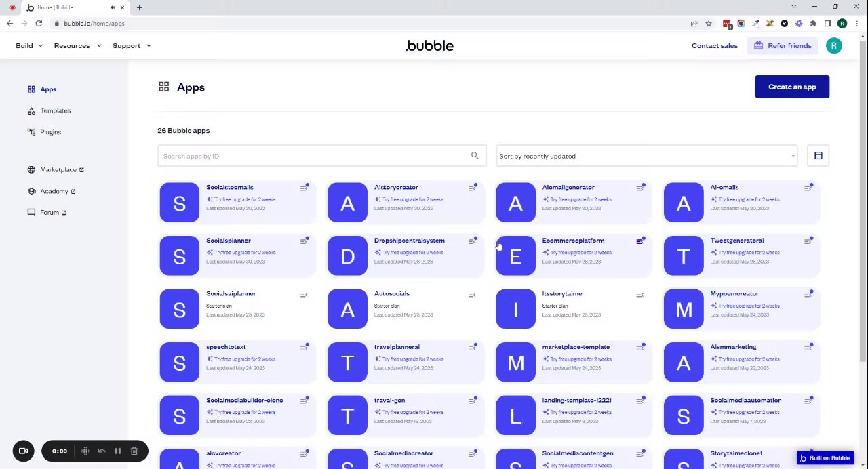Switch to list view layout icon
The height and width of the screenshot is (469, 868).
[x=818, y=156]
